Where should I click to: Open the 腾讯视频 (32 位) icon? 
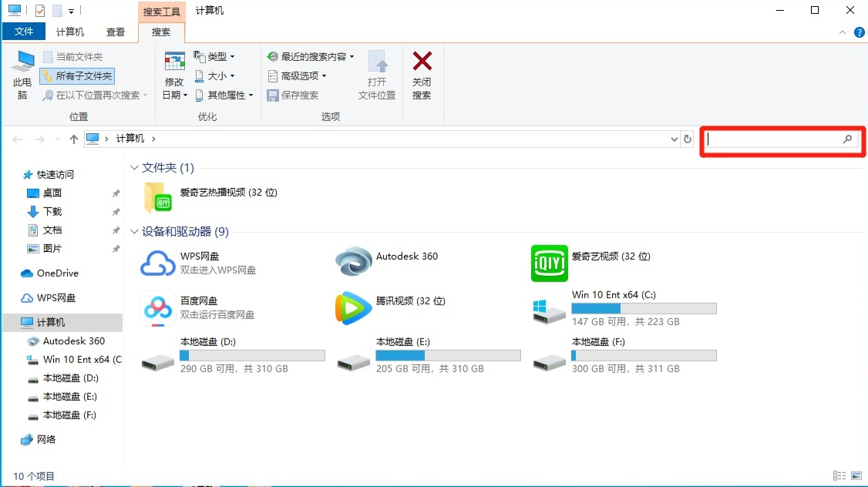click(354, 308)
